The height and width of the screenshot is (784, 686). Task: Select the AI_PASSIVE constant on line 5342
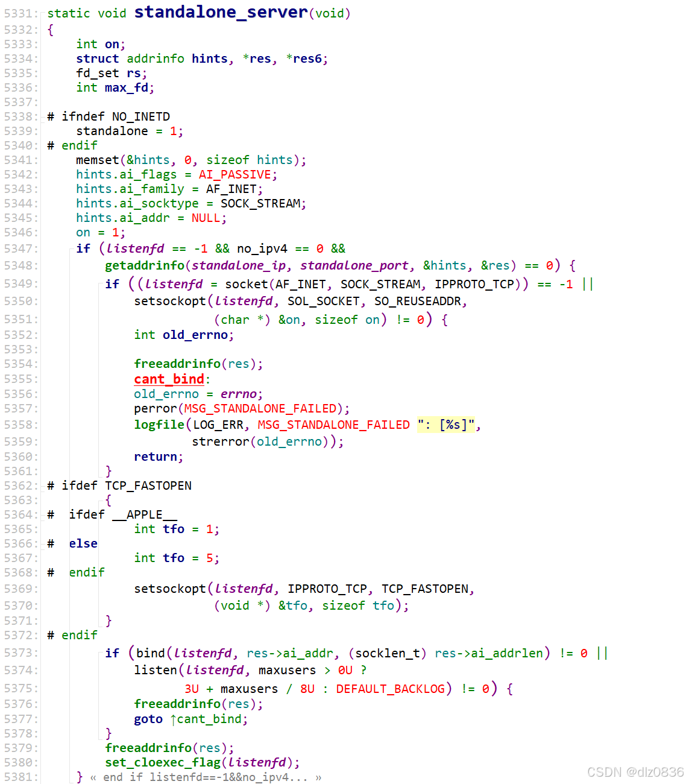[x=235, y=174]
